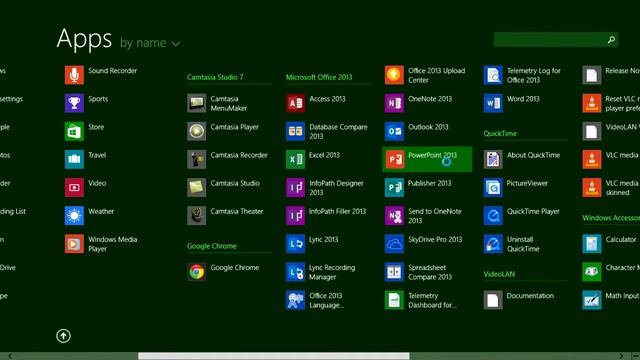Open the About QuickTime icon

tap(493, 159)
